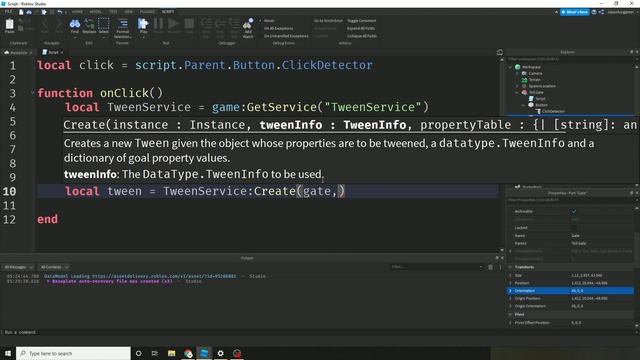Open the All Contexts output dropdown
This screenshot has height=360, width=640.
pyautogui.click(x=54, y=267)
